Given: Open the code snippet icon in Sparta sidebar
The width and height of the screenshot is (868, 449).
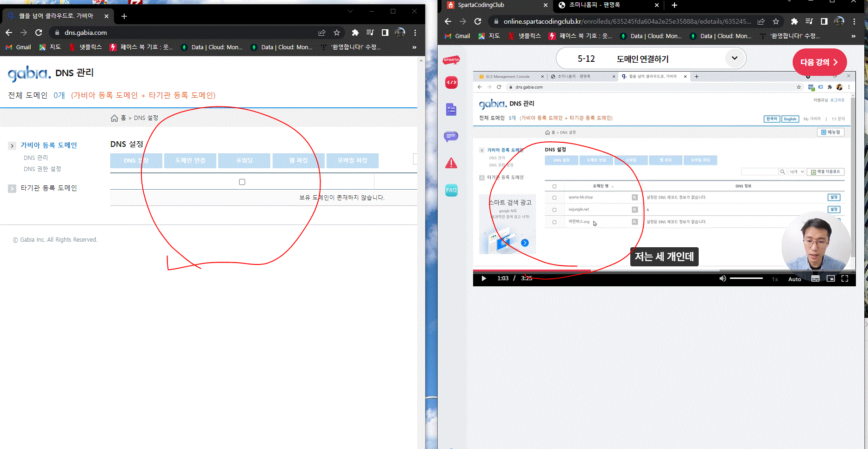Looking at the screenshot, I should point(451,83).
